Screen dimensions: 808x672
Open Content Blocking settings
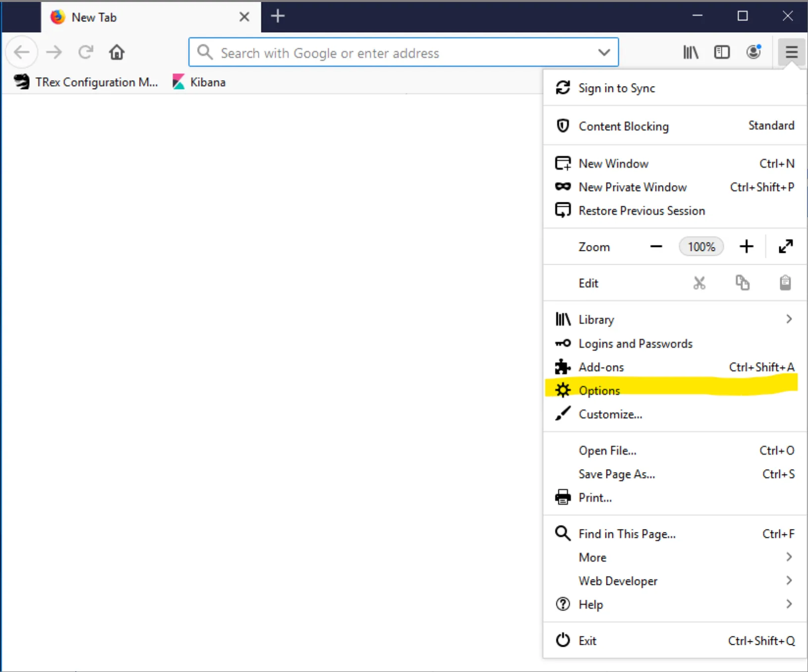[x=675, y=126]
